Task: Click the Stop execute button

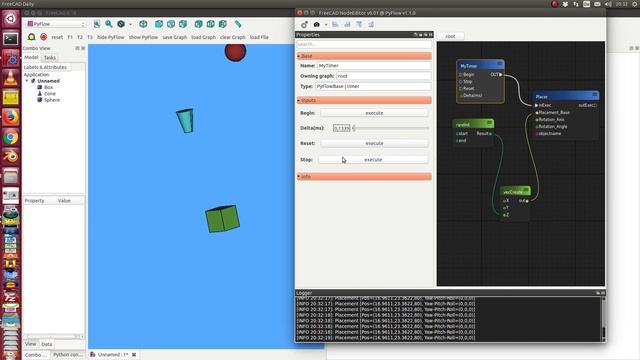Action: (373, 160)
